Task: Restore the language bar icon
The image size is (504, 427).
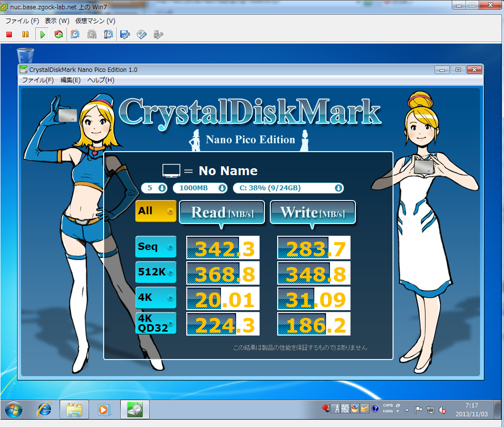Action: (x=398, y=405)
